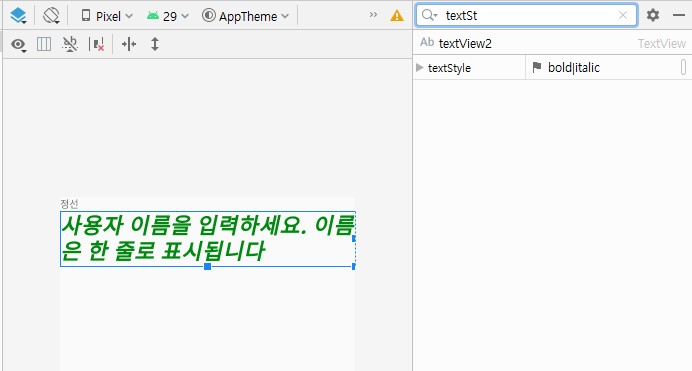
Task: Expand the textStyle attribute row
Action: click(420, 67)
